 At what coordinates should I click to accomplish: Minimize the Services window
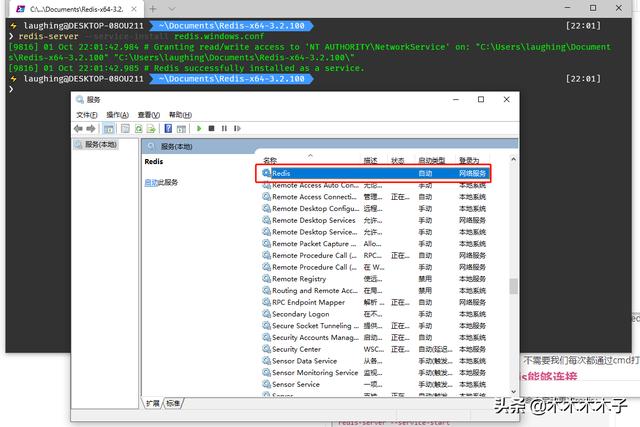456,99
